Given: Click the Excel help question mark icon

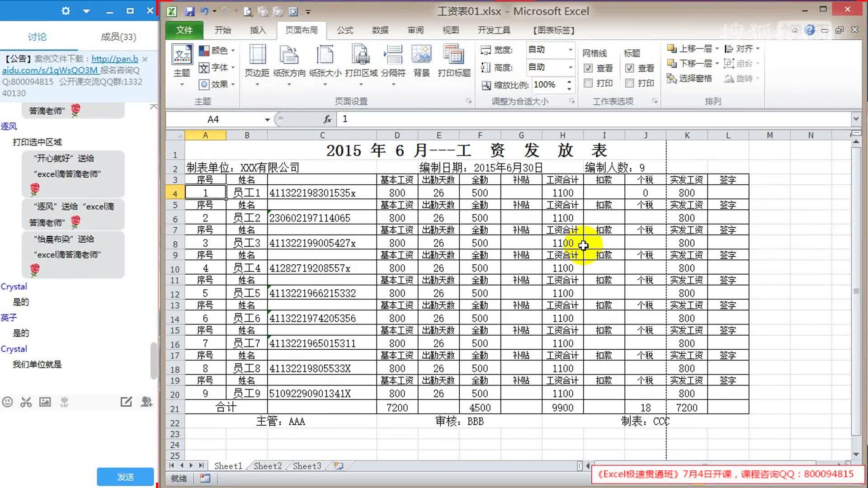Looking at the screenshot, I should point(810,30).
